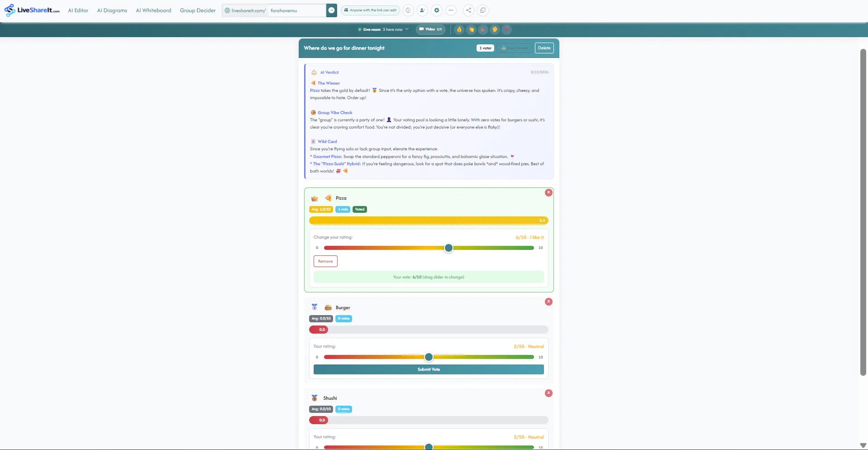Click the burger emoji icon
The image size is (868, 450).
pos(328,307)
